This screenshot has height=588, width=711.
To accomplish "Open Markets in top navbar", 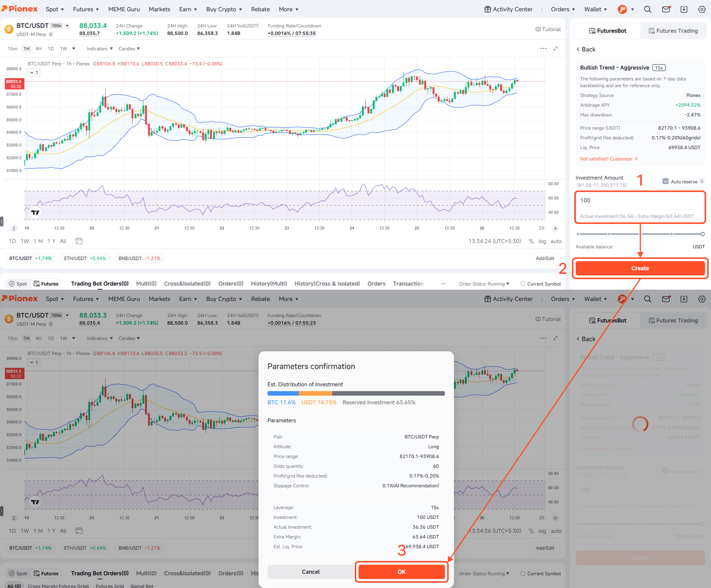I will coord(159,9).
